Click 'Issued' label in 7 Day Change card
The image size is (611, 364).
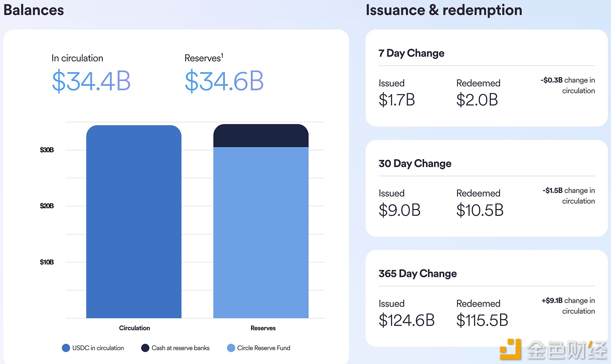(x=392, y=83)
